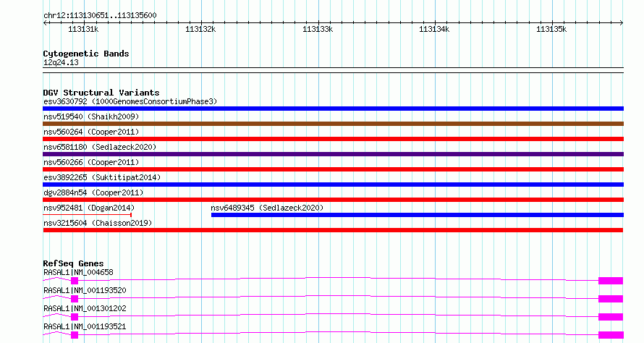Click the blue esv3892265 variant bar
Image resolution: width=644 pixels, height=343 pixels.
(333, 185)
